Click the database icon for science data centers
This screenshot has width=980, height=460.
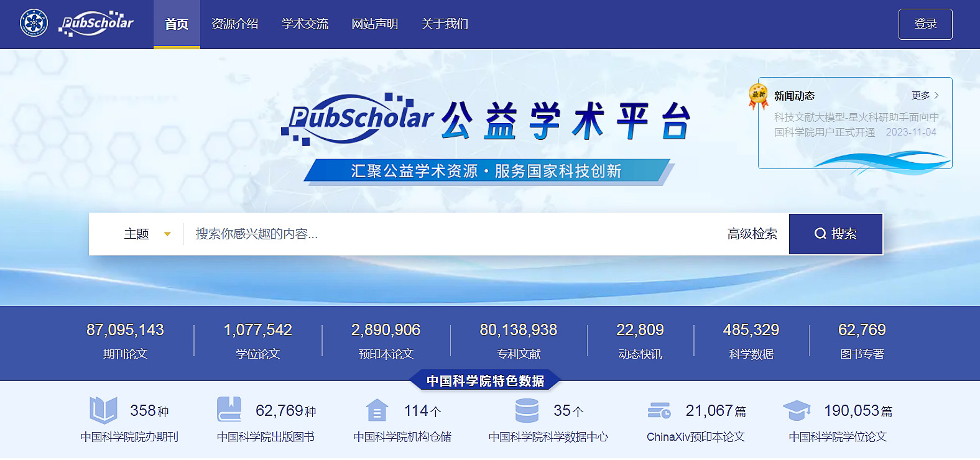click(527, 410)
